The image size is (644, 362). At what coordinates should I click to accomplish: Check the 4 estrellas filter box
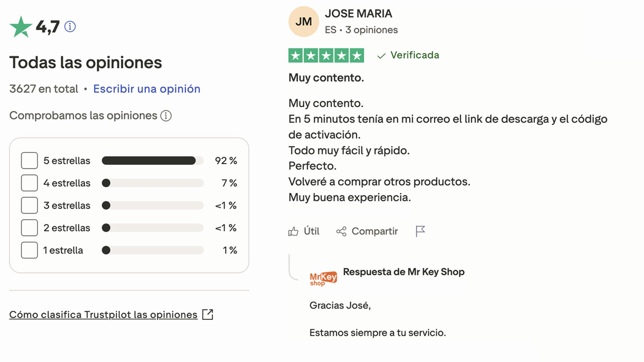29,183
